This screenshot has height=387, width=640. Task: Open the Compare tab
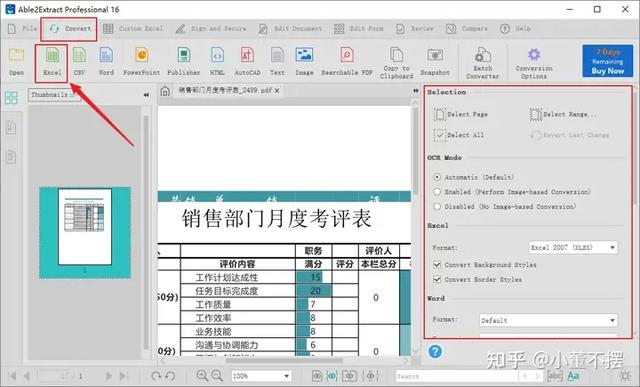467,29
